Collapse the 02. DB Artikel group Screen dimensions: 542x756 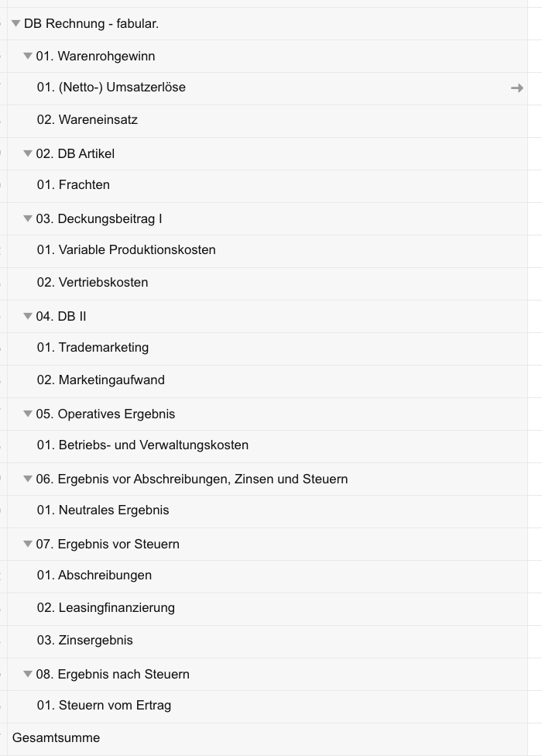pyautogui.click(x=28, y=153)
